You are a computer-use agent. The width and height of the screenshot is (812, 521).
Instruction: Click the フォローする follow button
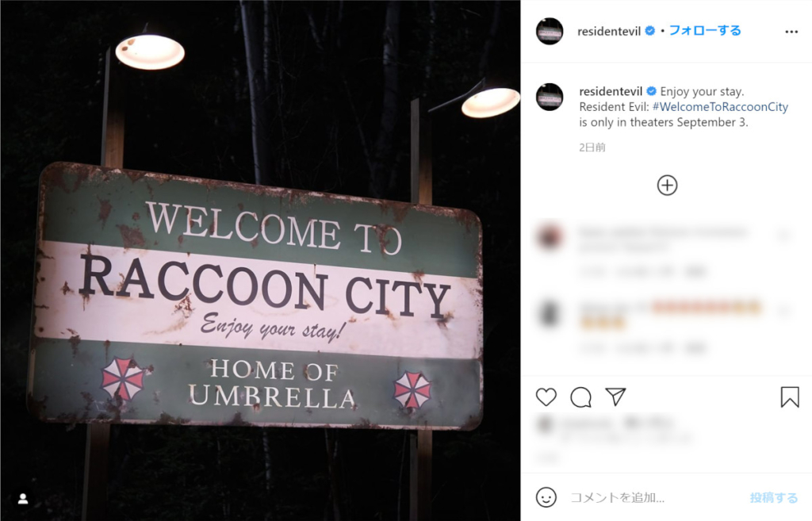click(705, 31)
